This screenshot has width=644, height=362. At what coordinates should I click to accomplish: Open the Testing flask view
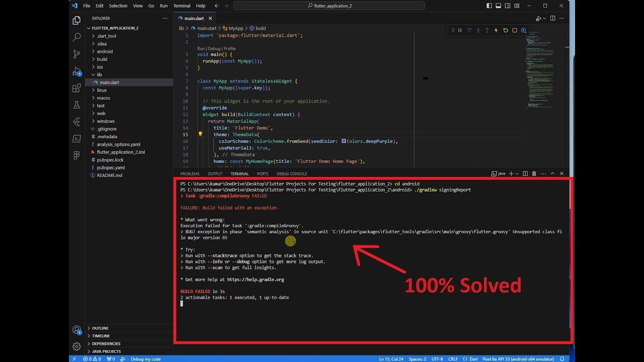(x=76, y=105)
